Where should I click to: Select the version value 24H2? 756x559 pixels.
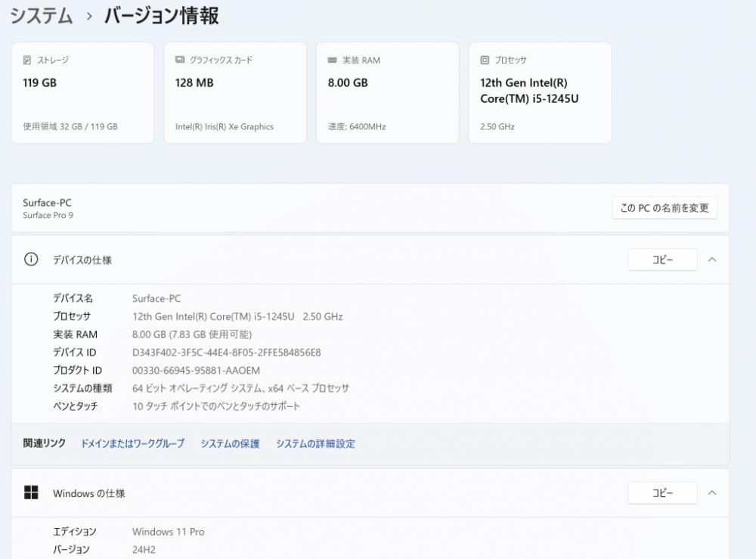[x=144, y=549]
